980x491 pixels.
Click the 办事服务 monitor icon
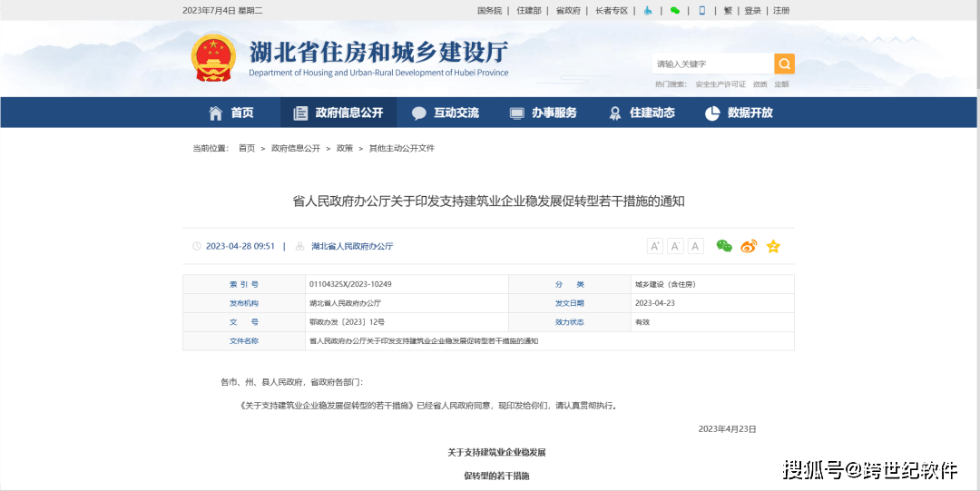tap(517, 113)
